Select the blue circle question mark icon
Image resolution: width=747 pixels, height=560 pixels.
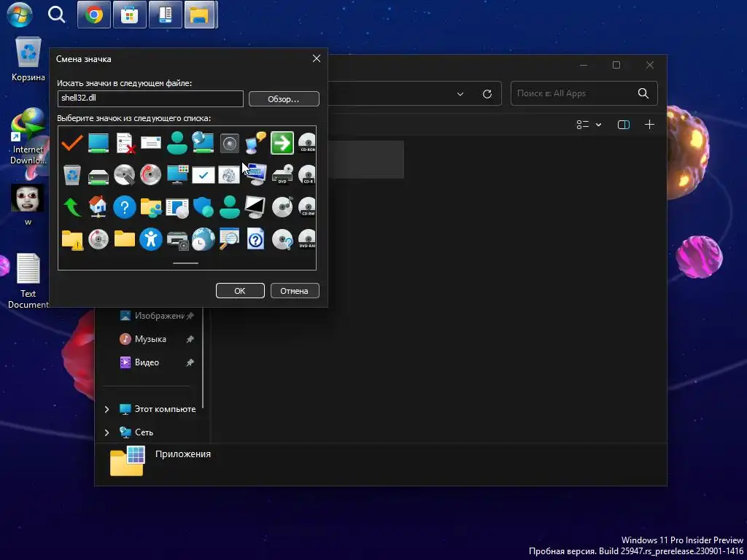pos(125,207)
